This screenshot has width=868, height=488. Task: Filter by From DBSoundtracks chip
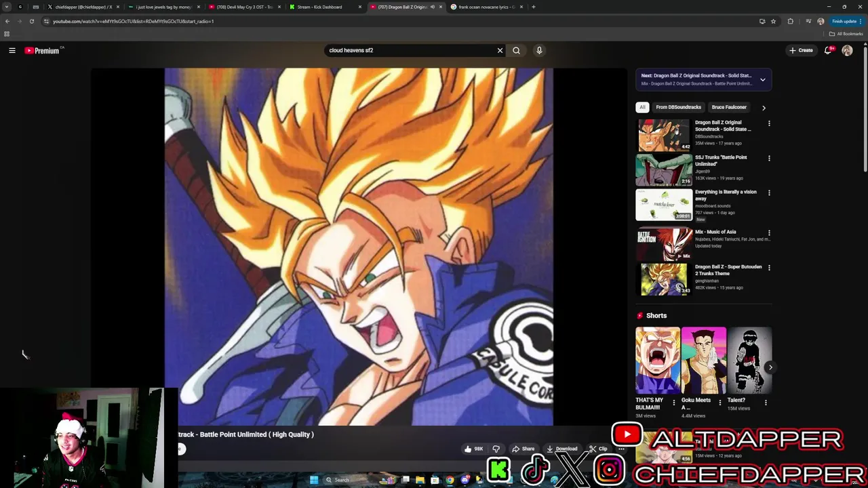pos(678,107)
